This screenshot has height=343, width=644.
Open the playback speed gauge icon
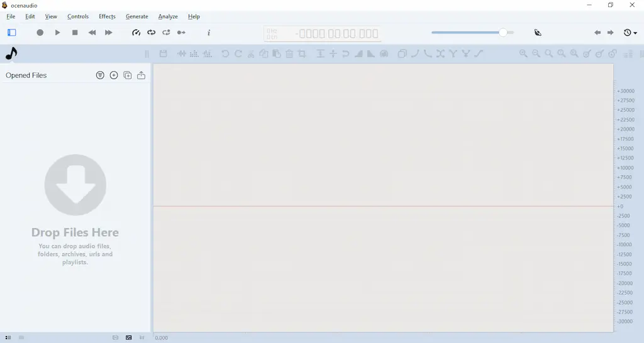[x=136, y=33]
